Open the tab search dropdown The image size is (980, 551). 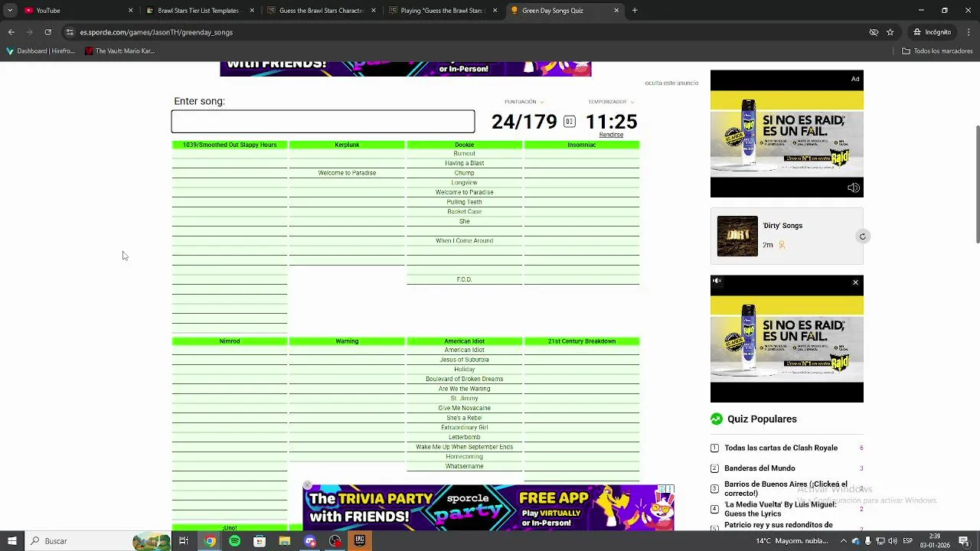pyautogui.click(x=10, y=11)
